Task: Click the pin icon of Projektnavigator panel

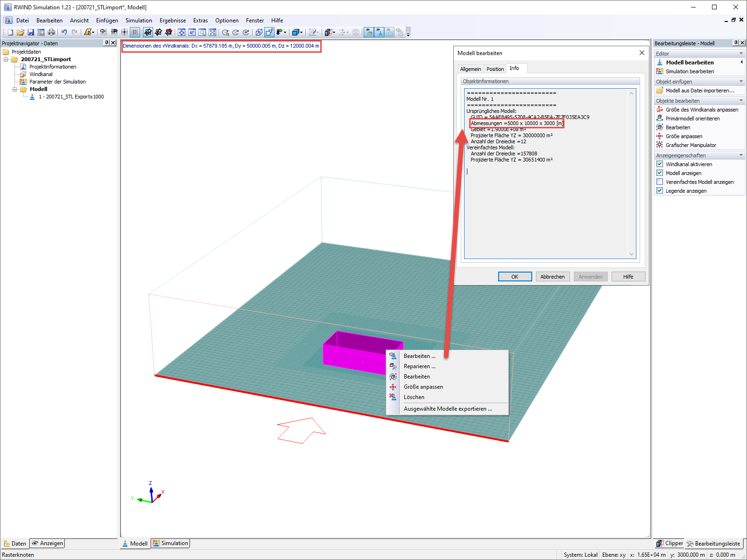Action: (106, 43)
